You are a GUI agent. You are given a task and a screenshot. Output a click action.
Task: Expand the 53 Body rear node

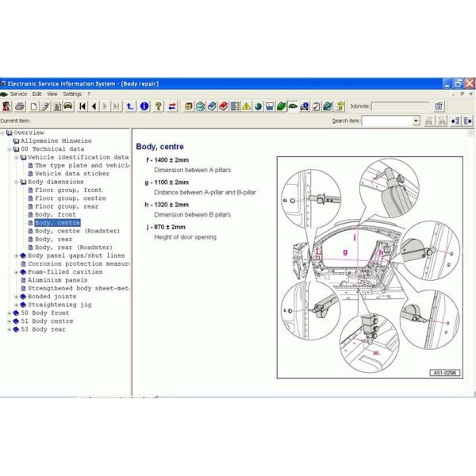[10, 330]
